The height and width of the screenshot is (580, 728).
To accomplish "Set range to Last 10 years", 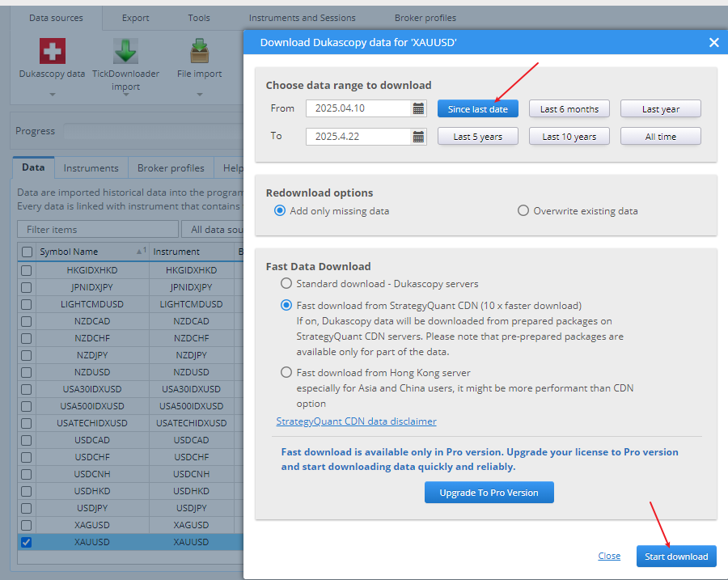I will tap(569, 137).
